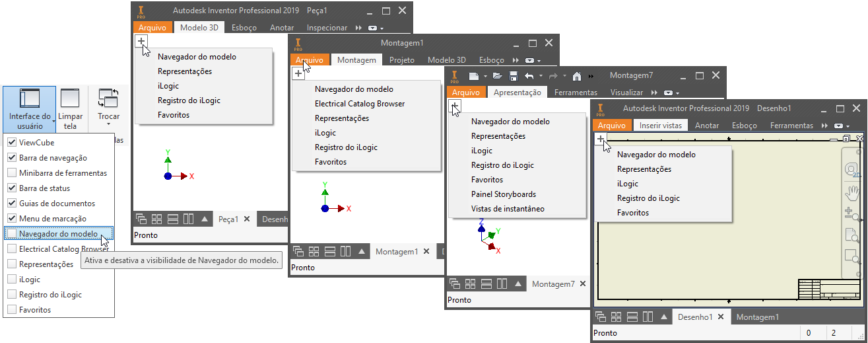Open Anotar tab in Peça1 window
Viewport: 868px width, 343px height.
pyautogui.click(x=282, y=28)
